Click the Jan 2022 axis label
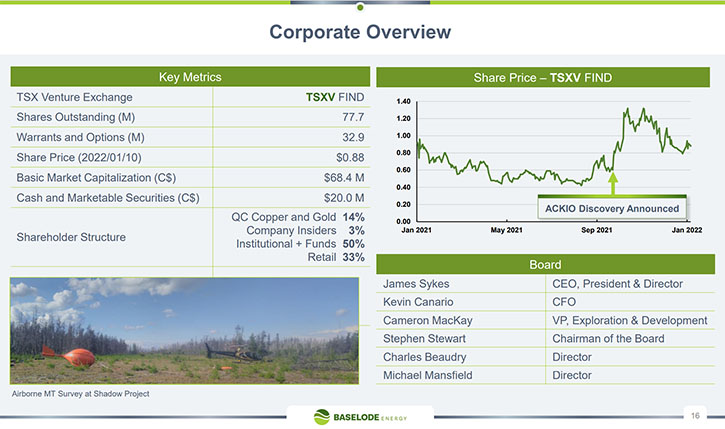 pos(687,230)
